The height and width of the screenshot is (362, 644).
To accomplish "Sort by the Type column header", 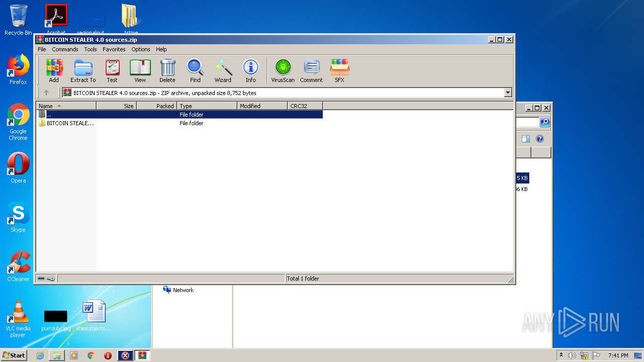I will 207,106.
